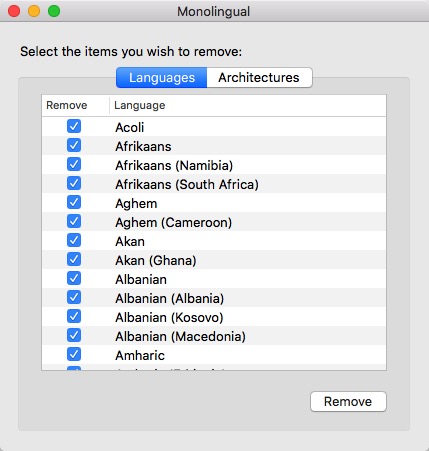Image resolution: width=429 pixels, height=451 pixels.
Task: Toggle the Aghem (Cameroon) checkbox
Action: (74, 221)
